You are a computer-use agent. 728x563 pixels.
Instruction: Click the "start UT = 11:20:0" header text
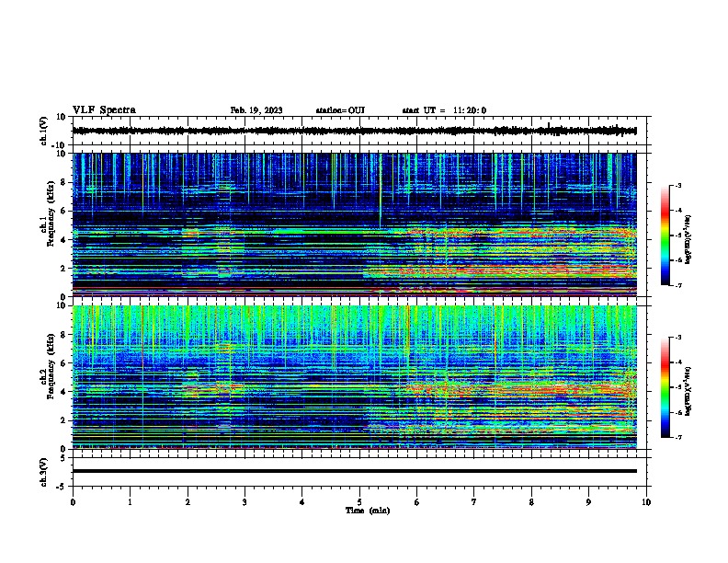tap(444, 110)
